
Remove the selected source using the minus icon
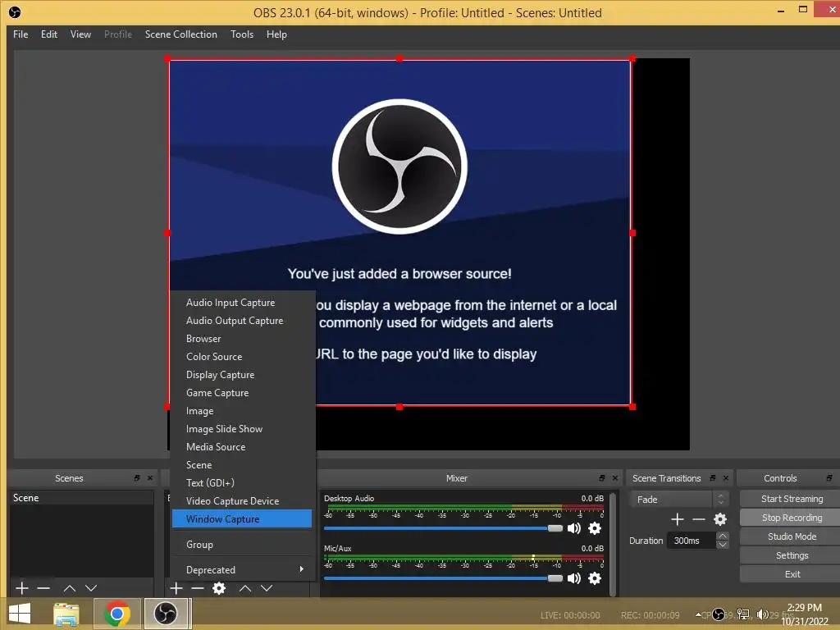pos(198,588)
